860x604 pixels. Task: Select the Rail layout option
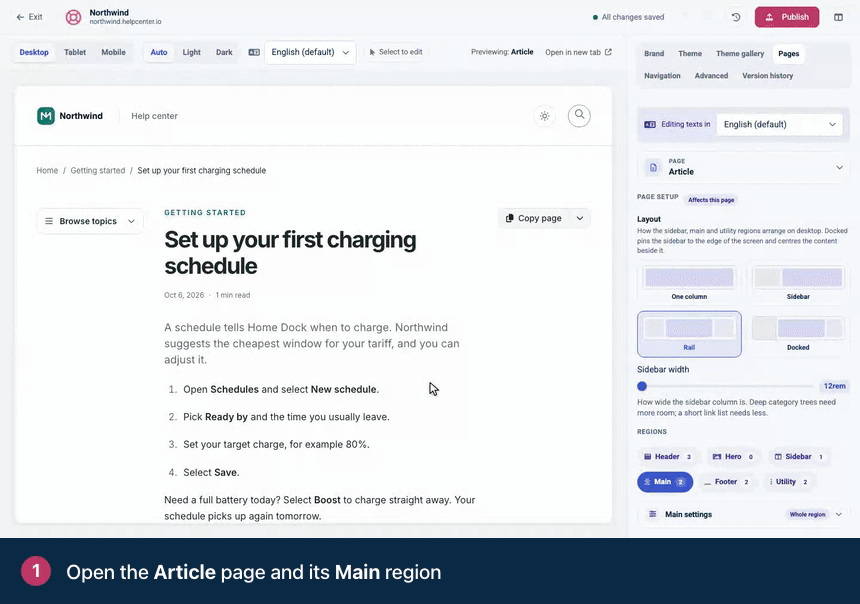(x=689, y=334)
